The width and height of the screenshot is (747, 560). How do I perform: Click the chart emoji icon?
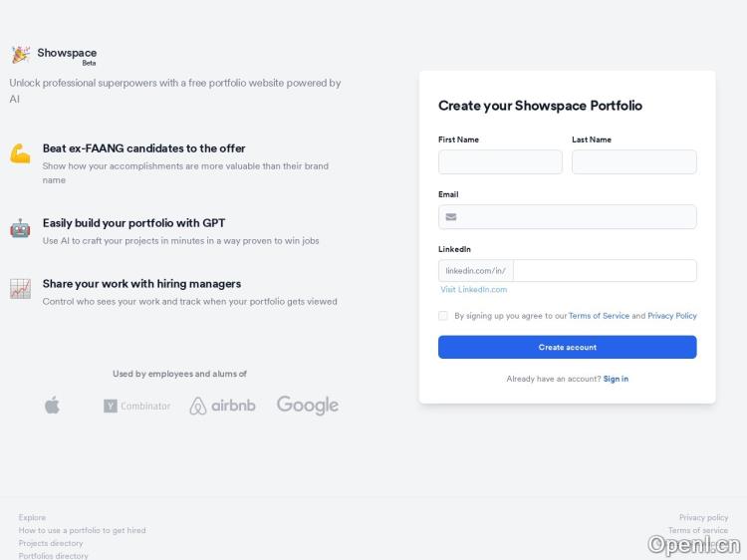pos(20,289)
